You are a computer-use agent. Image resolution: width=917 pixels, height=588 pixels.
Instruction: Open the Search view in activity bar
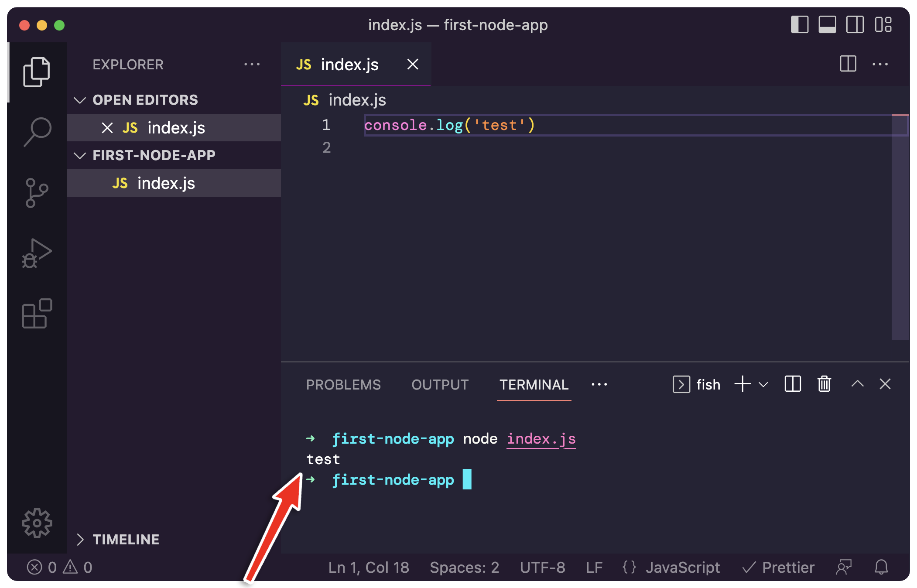[x=37, y=132]
